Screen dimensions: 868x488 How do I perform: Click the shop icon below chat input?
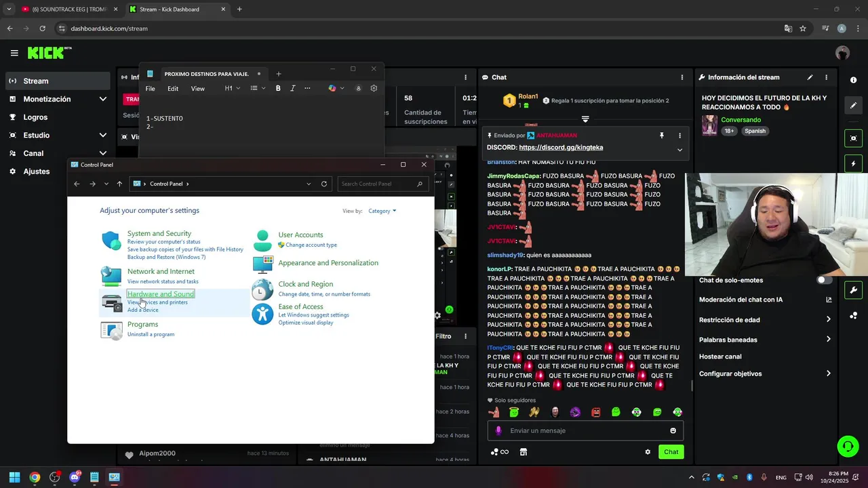click(x=524, y=452)
